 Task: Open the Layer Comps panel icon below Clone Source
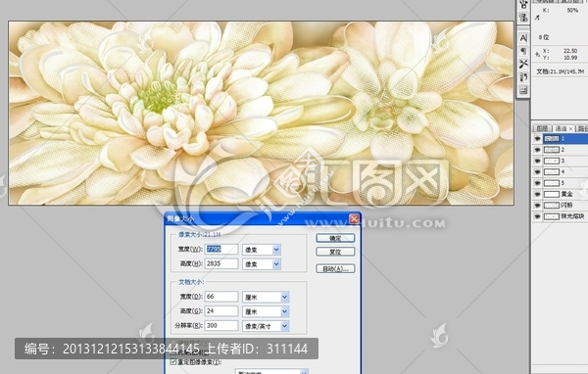(523, 90)
